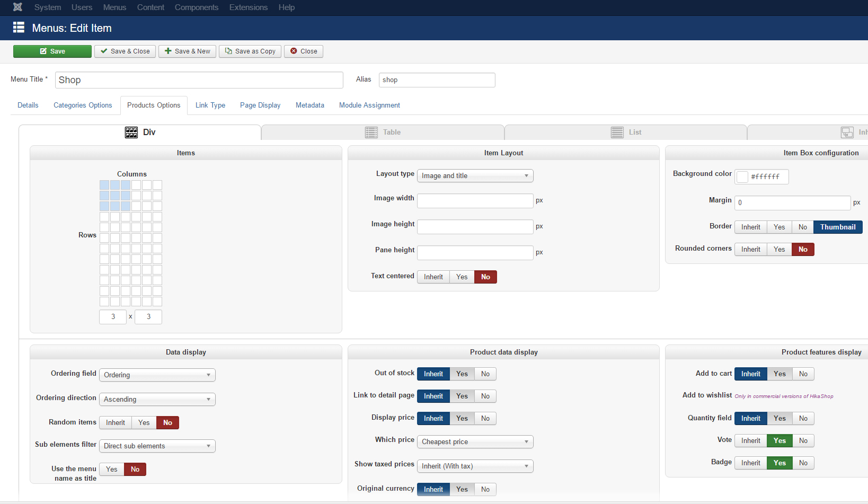This screenshot has width=868, height=504.
Task: Click the Pane height input field
Action: tap(475, 253)
